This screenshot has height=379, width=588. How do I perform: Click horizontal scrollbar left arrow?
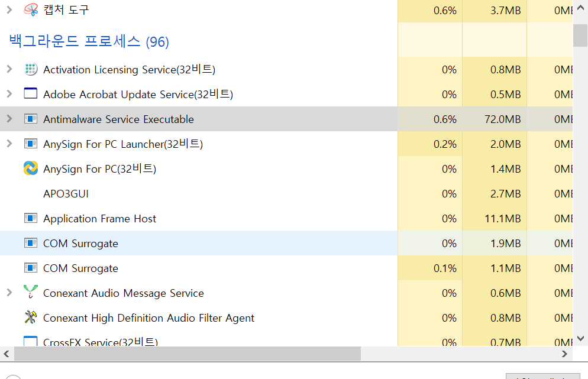[x=7, y=354]
